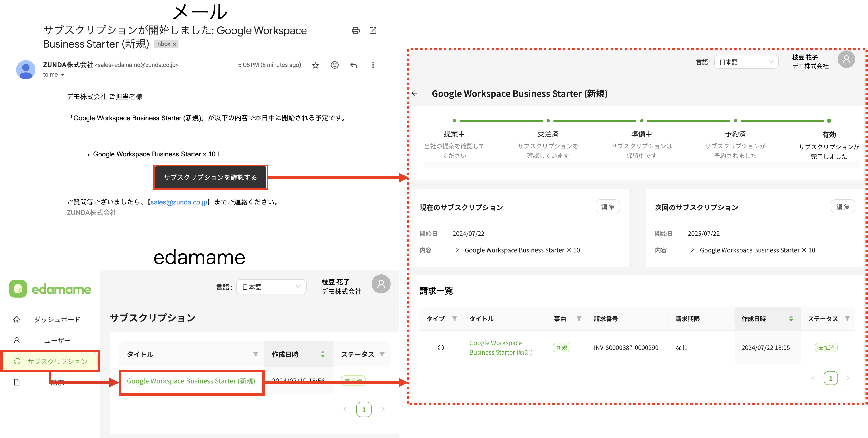Viewport: 868px width, 438px height.
Task: Click invoice number INV-S0000387-0000290
Action: coord(626,347)
